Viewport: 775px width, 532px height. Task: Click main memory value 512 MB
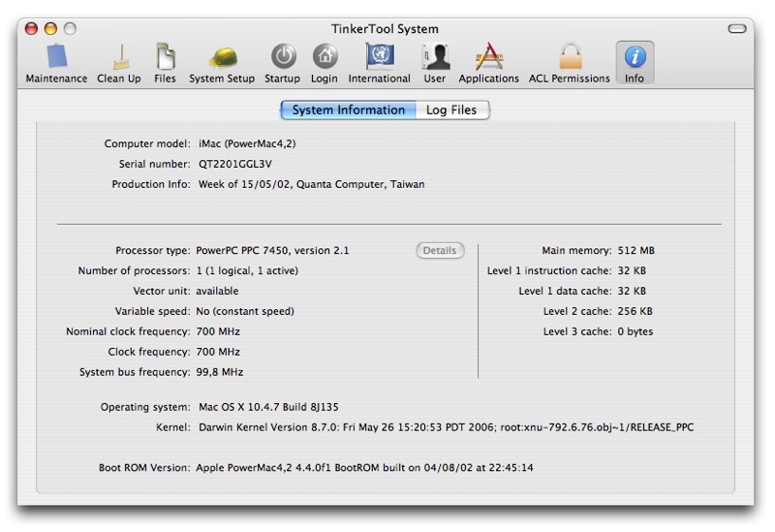636,251
